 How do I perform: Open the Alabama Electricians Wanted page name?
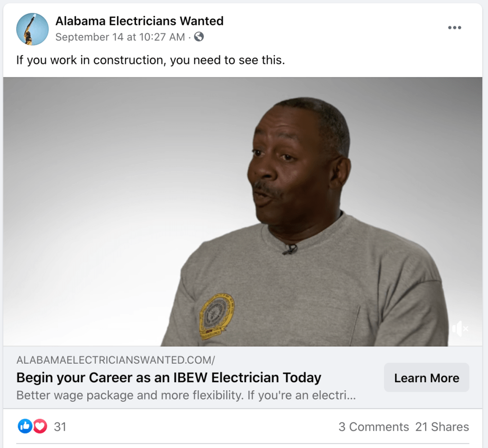(x=139, y=21)
